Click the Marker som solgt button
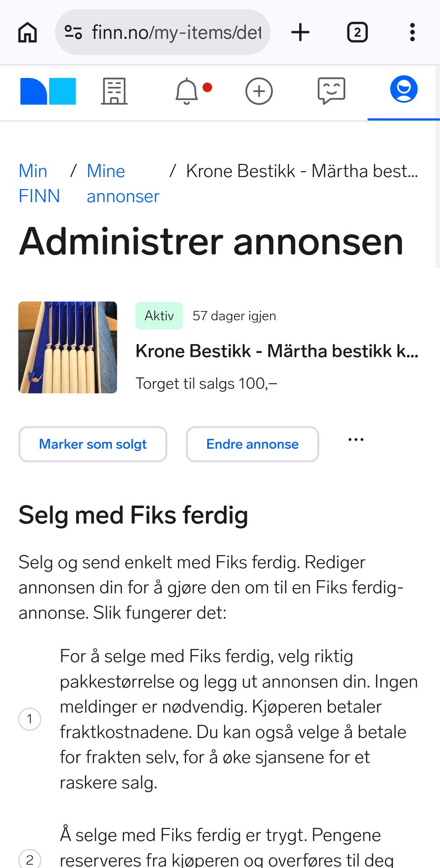Image resolution: width=440 pixels, height=868 pixels. point(93,444)
